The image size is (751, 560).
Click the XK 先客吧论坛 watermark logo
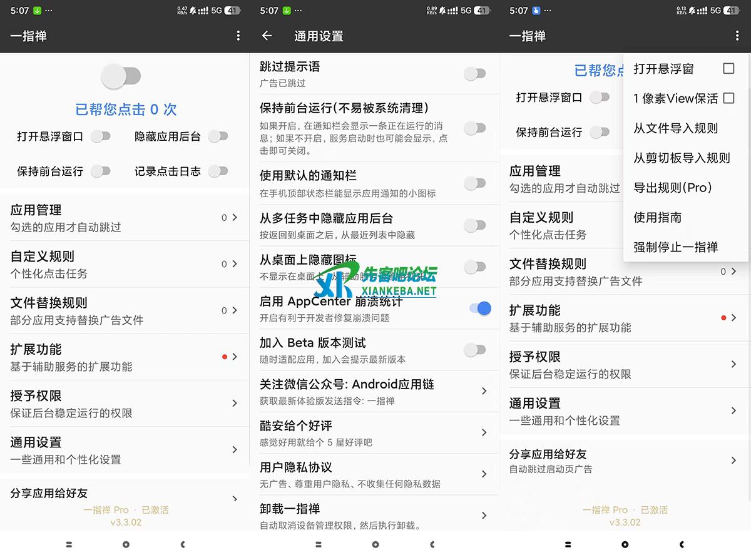point(375,281)
